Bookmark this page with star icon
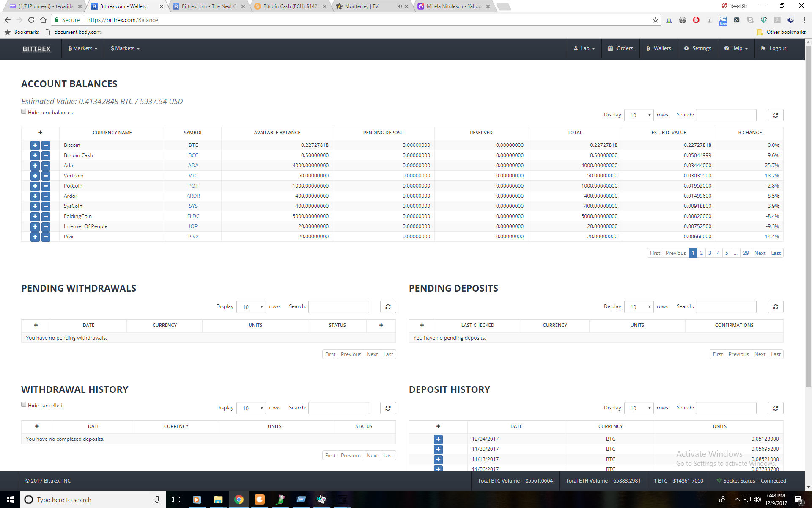The image size is (812, 508). point(655,20)
